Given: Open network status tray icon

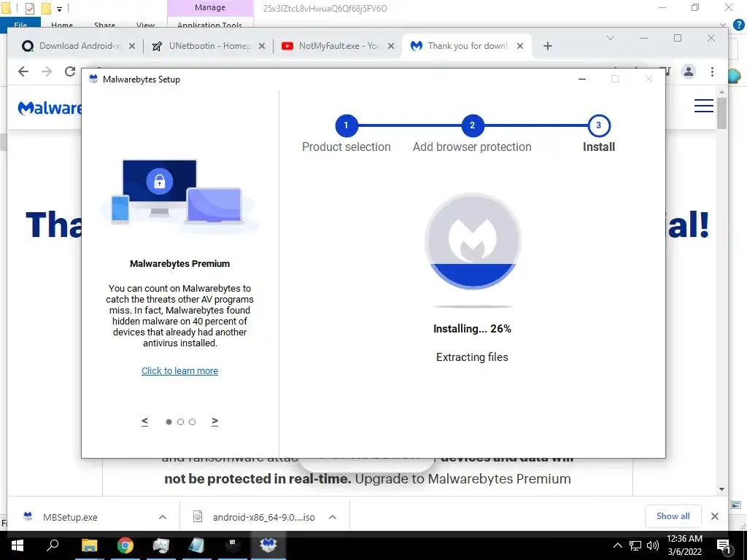Looking at the screenshot, I should pos(635,545).
